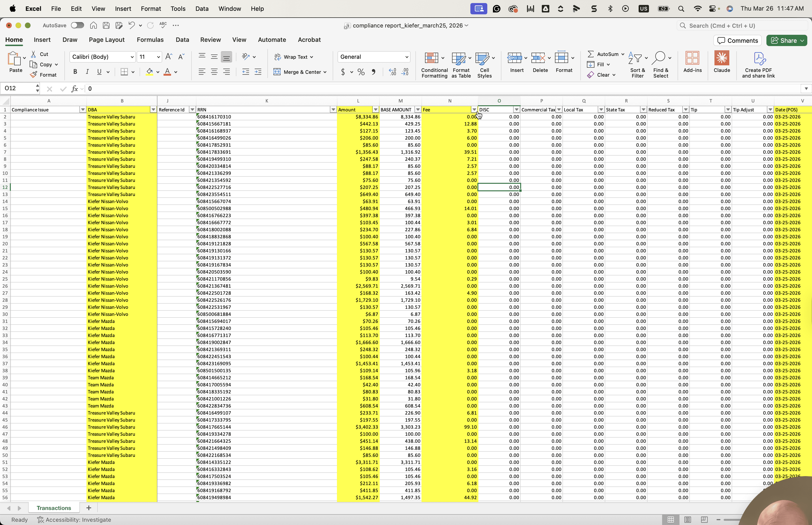
Task: Click the Bold formatting icon
Action: [x=75, y=72]
